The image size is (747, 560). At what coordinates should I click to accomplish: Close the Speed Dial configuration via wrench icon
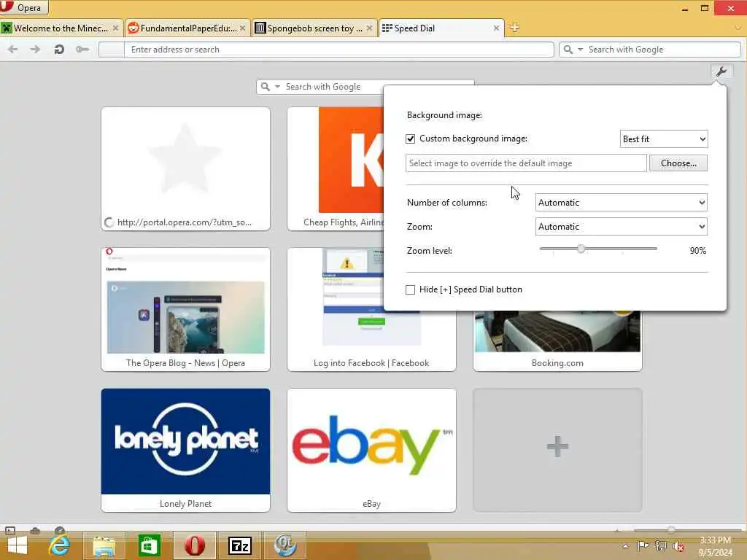[721, 72]
